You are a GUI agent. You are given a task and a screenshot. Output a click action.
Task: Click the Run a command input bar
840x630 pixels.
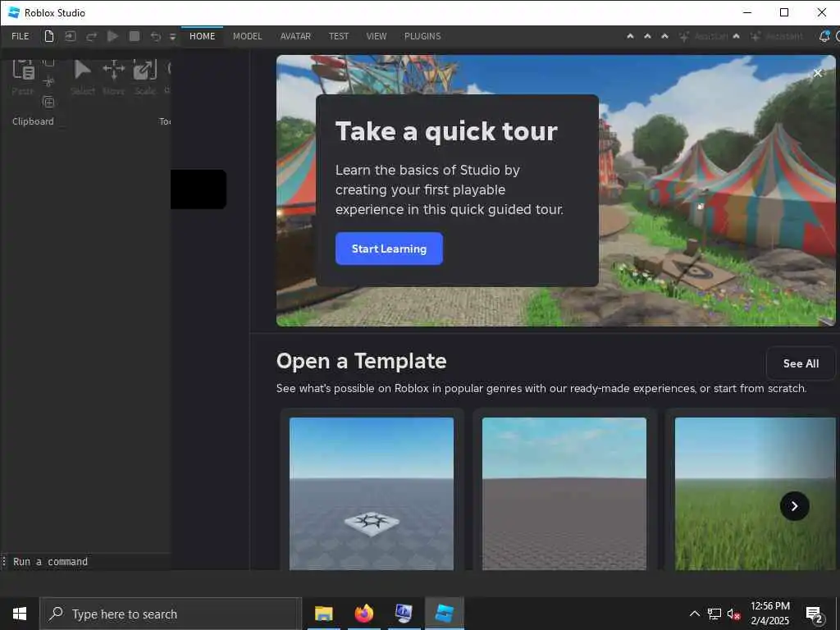coord(89,561)
